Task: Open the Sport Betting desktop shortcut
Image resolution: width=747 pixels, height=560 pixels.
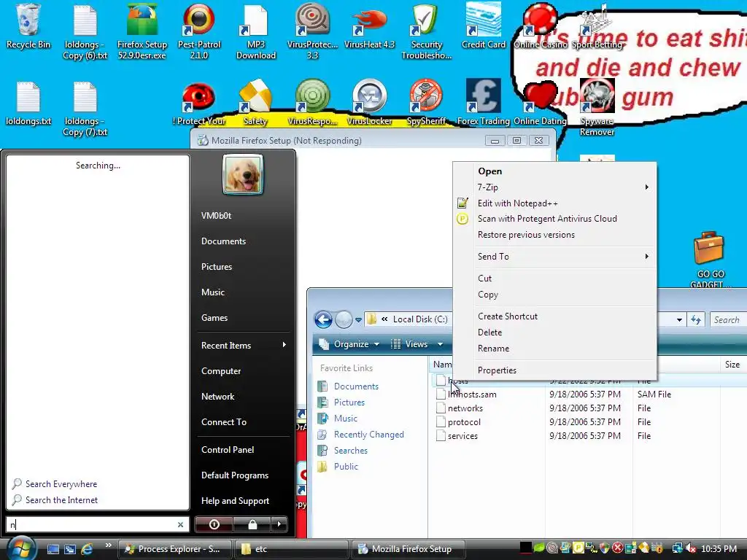Action: (597, 26)
